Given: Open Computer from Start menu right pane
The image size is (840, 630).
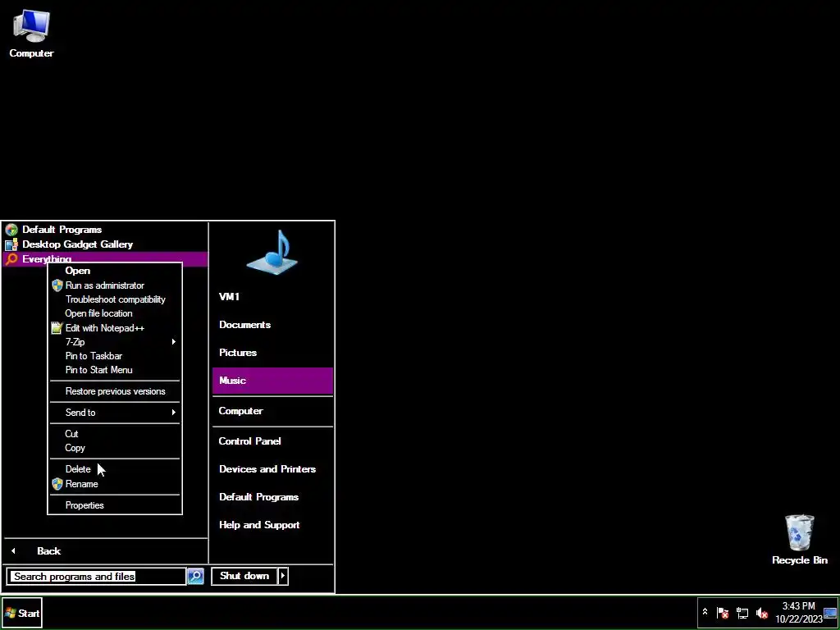Looking at the screenshot, I should 272,411.
